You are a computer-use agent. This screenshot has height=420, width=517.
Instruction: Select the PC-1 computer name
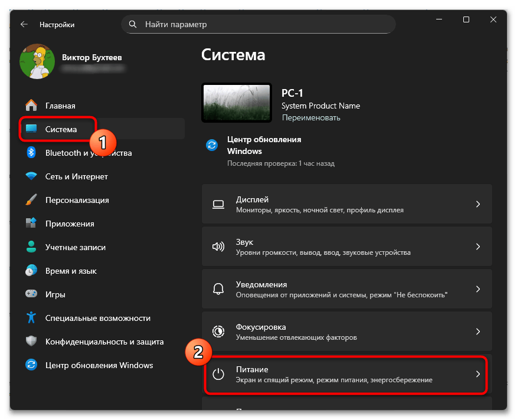pos(292,93)
